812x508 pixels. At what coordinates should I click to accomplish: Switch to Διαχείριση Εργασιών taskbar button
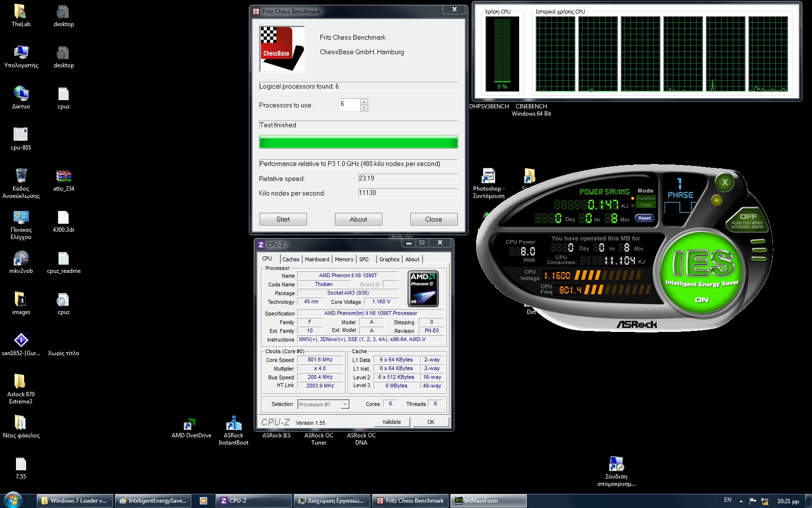point(332,501)
